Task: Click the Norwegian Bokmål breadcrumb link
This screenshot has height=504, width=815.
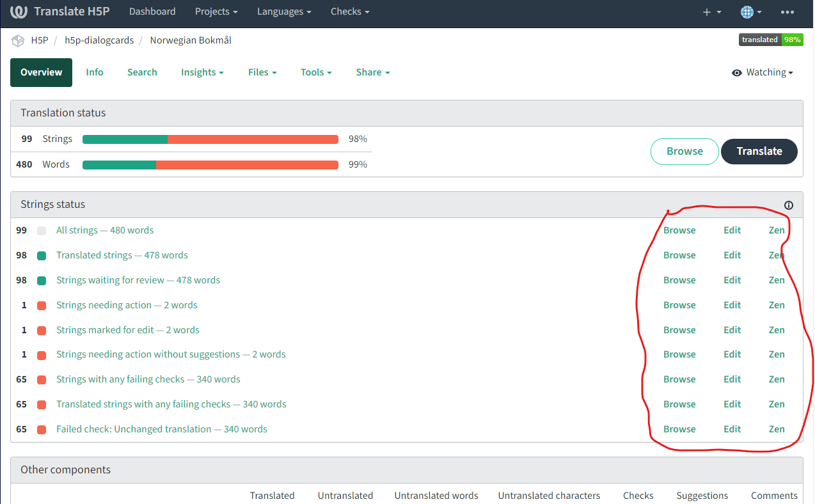Action: (x=191, y=40)
